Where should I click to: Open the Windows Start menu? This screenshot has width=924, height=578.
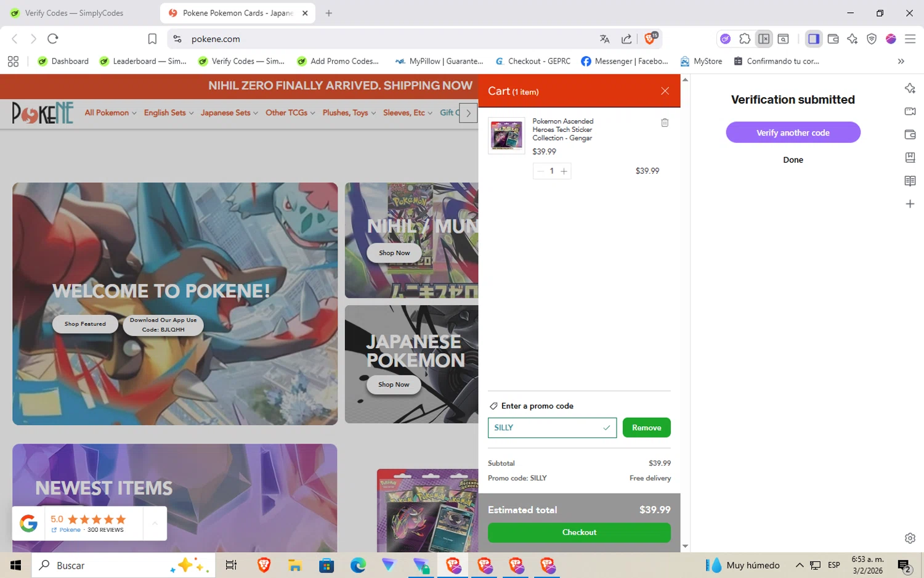click(16, 565)
